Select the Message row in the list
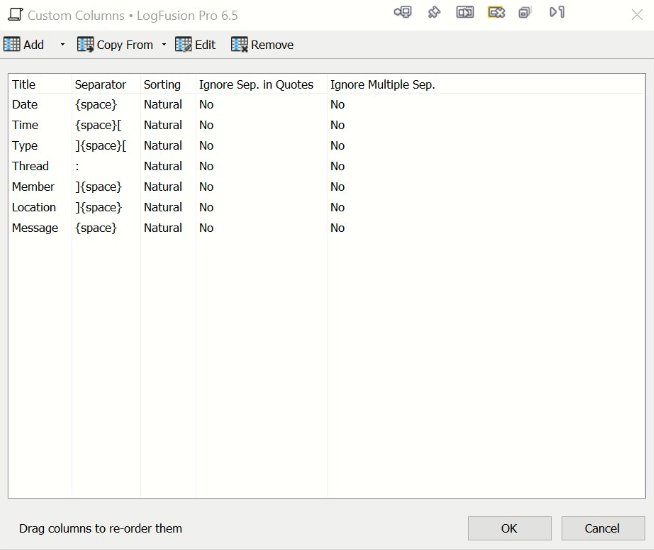This screenshot has height=550, width=654. 35,228
